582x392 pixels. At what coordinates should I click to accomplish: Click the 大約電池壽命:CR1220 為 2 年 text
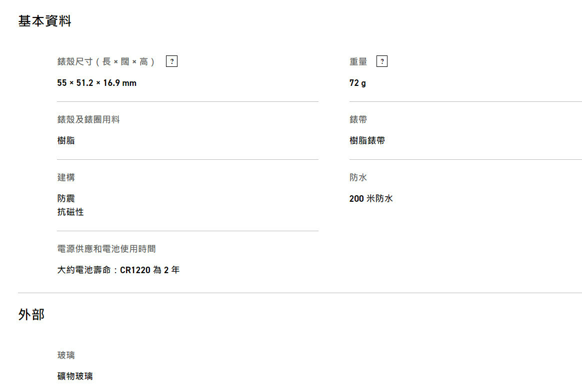click(x=118, y=270)
